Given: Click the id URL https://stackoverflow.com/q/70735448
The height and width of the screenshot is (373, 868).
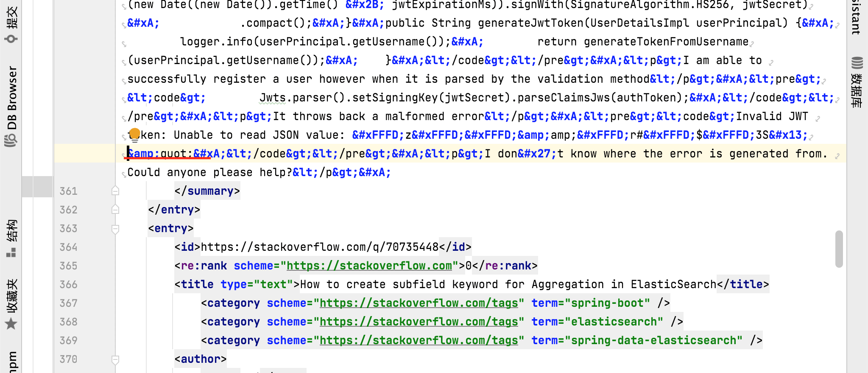Looking at the screenshot, I should pyautogui.click(x=320, y=247).
